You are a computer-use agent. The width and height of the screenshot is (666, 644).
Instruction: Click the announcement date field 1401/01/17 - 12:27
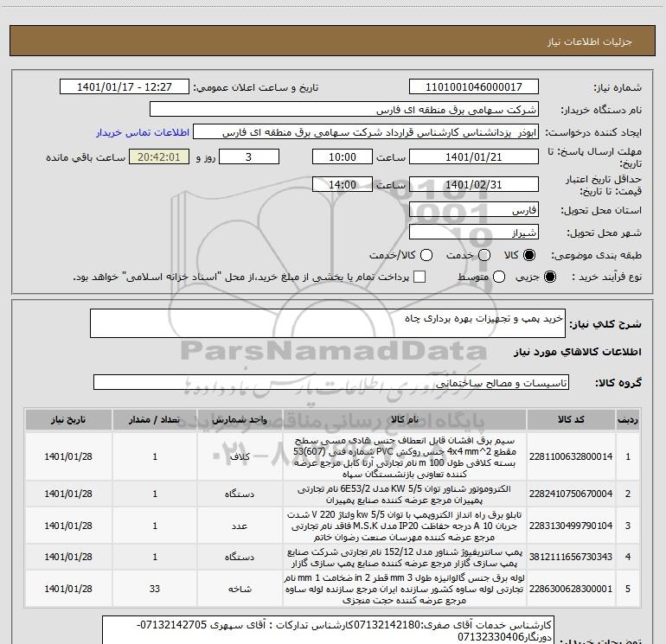point(125,87)
